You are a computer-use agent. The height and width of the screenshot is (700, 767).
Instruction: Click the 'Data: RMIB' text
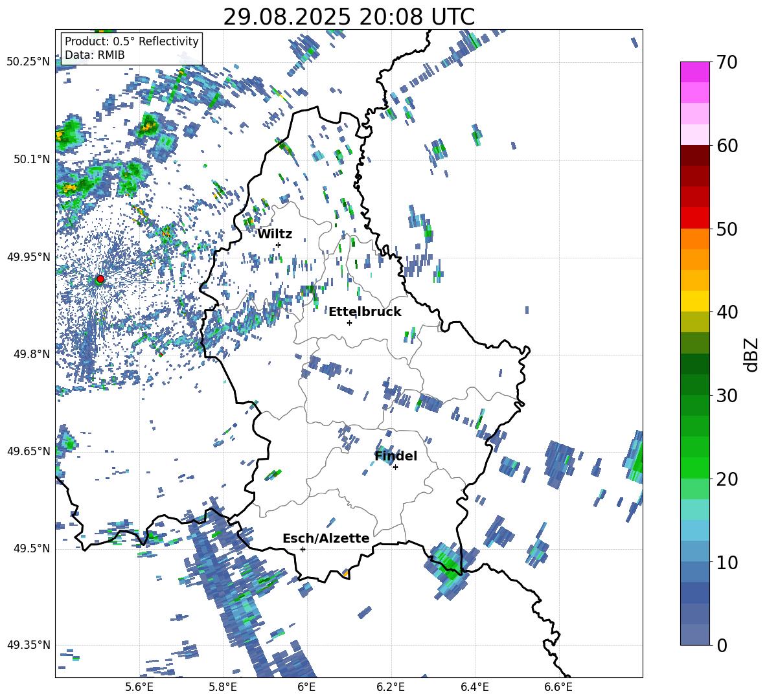[x=95, y=55]
